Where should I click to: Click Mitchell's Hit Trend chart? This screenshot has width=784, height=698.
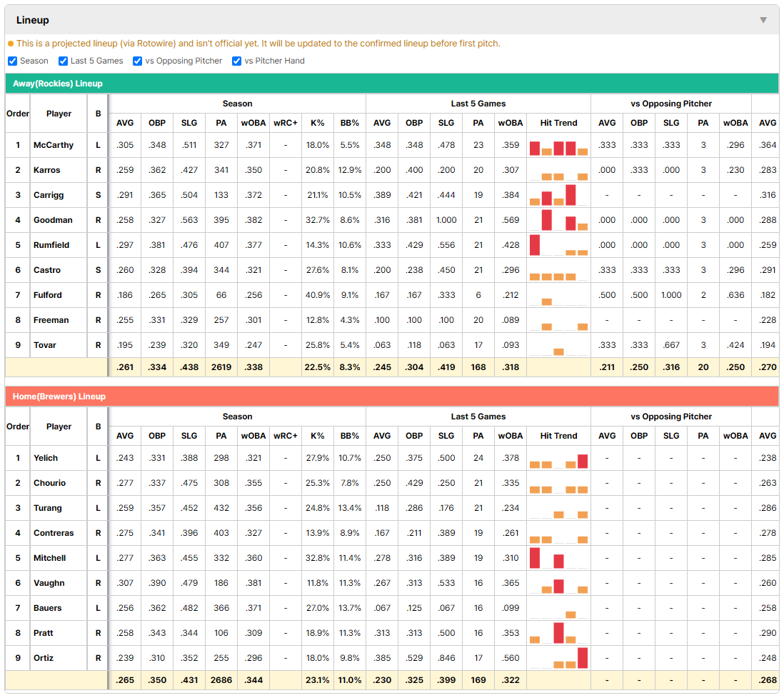coord(558,558)
